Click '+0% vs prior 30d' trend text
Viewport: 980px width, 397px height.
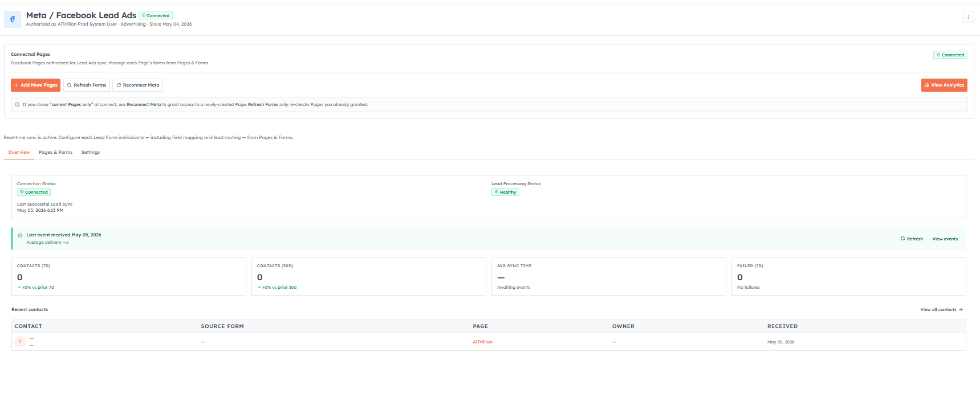click(x=279, y=287)
